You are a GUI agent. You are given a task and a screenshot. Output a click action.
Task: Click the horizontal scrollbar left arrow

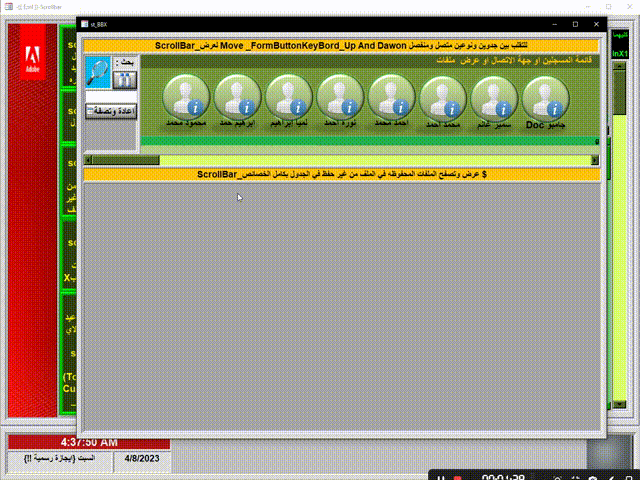pyautogui.click(x=88, y=160)
